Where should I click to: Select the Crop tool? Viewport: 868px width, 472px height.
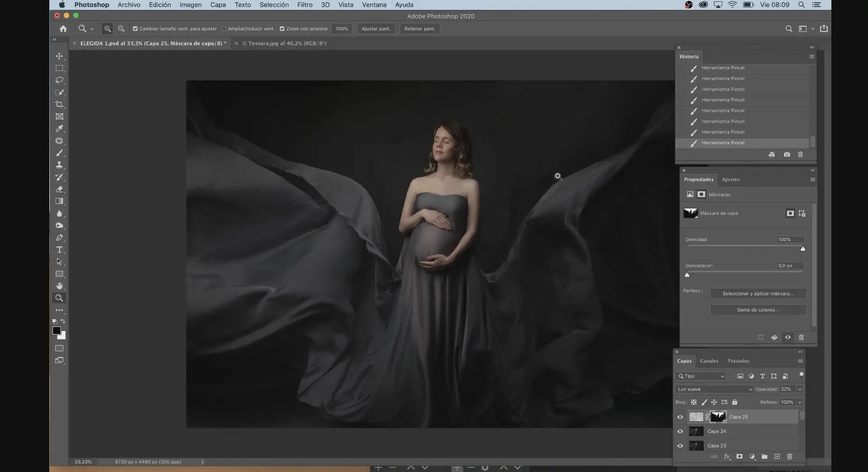59,104
